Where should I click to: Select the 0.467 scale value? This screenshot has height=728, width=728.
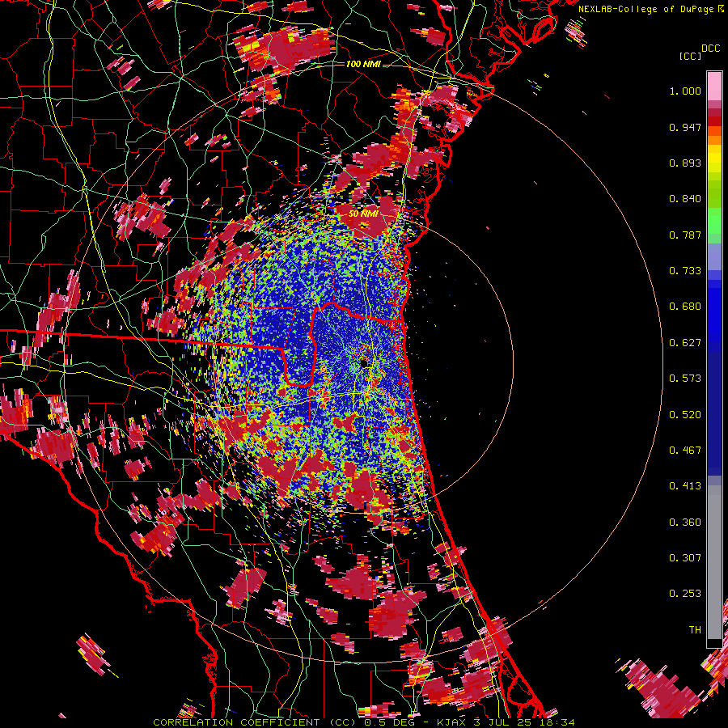685,451
